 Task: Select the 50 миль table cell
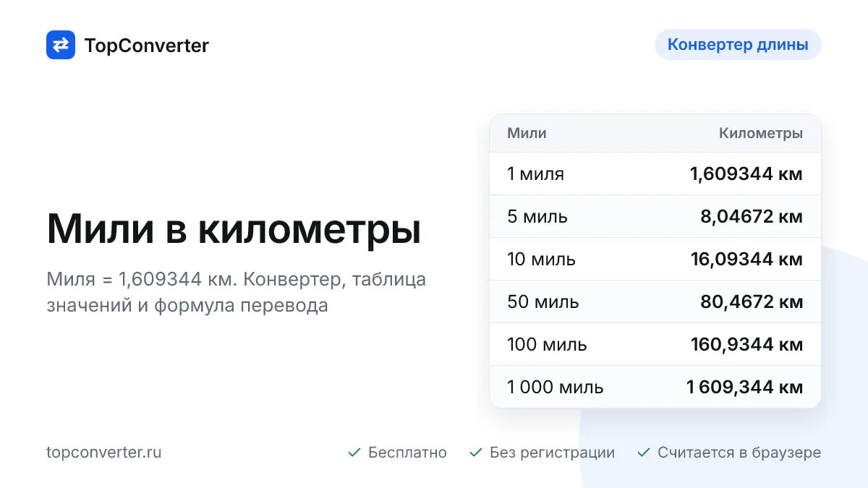click(543, 302)
